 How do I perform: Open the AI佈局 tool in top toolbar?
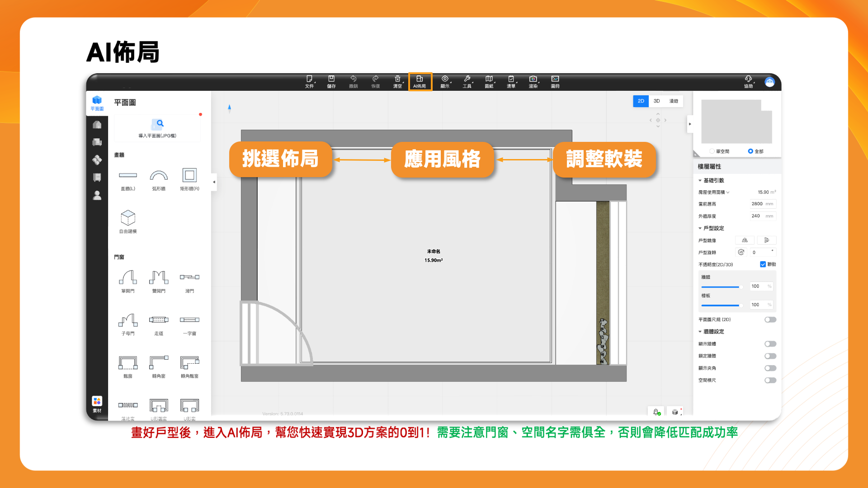[420, 81]
